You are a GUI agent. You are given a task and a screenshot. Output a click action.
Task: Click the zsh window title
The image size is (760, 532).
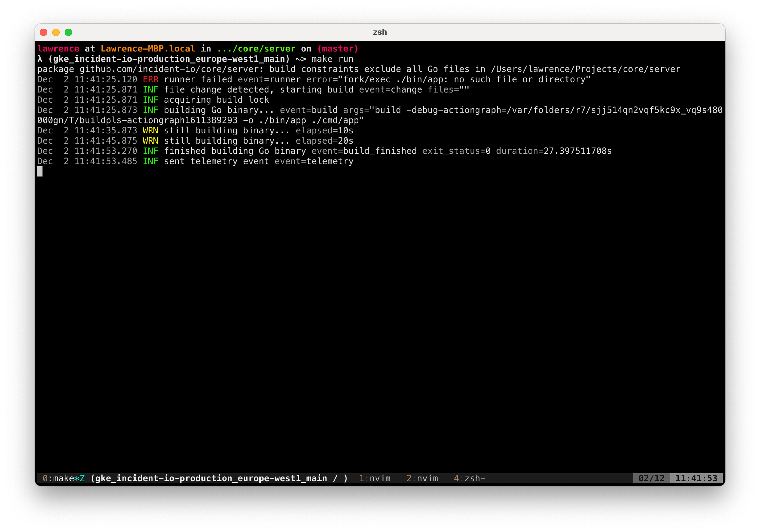coord(380,32)
